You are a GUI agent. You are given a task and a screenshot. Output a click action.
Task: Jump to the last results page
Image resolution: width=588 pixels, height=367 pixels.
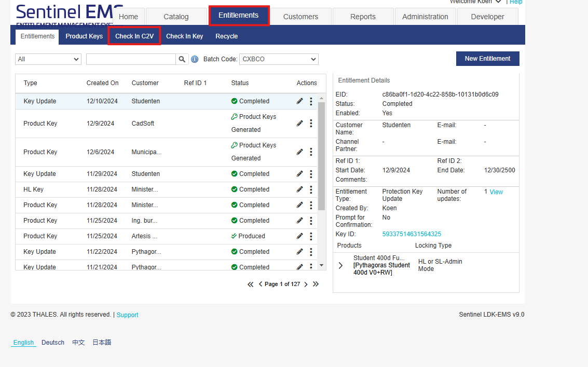316,284
